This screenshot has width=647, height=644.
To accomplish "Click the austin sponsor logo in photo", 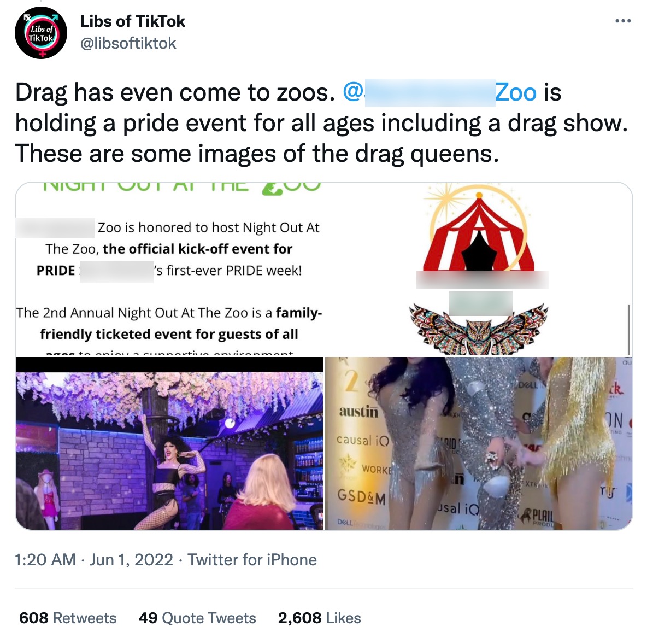I will (358, 412).
